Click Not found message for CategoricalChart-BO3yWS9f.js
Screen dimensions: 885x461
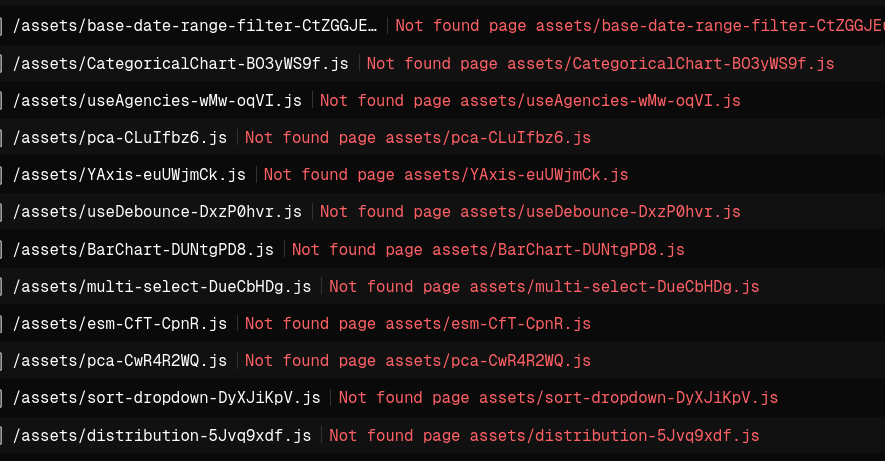[601, 63]
